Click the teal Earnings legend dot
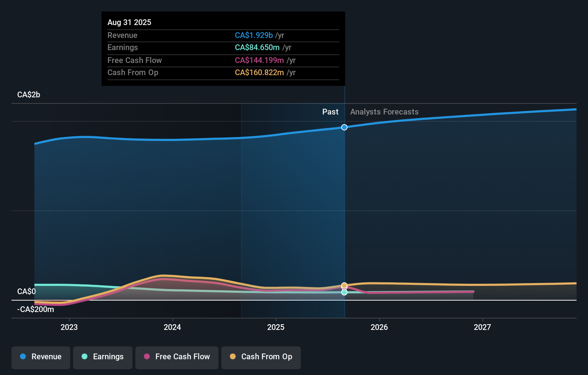 (x=85, y=357)
